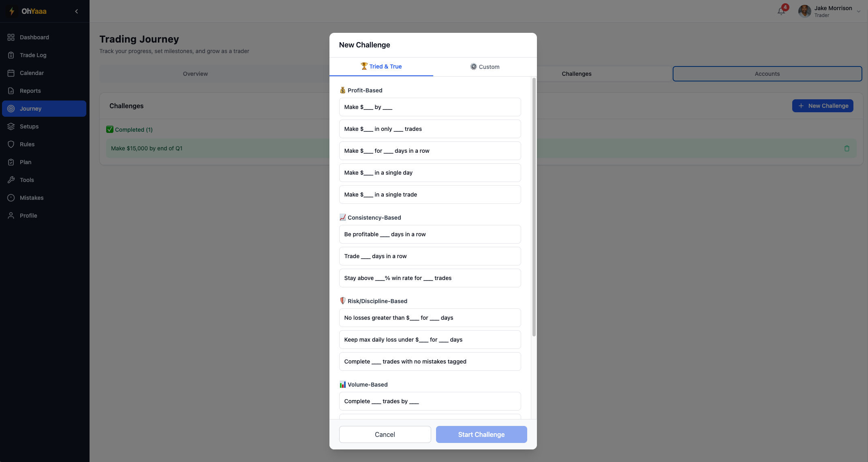868x462 pixels.
Task: Open the Tools wrench icon
Action: [11, 180]
